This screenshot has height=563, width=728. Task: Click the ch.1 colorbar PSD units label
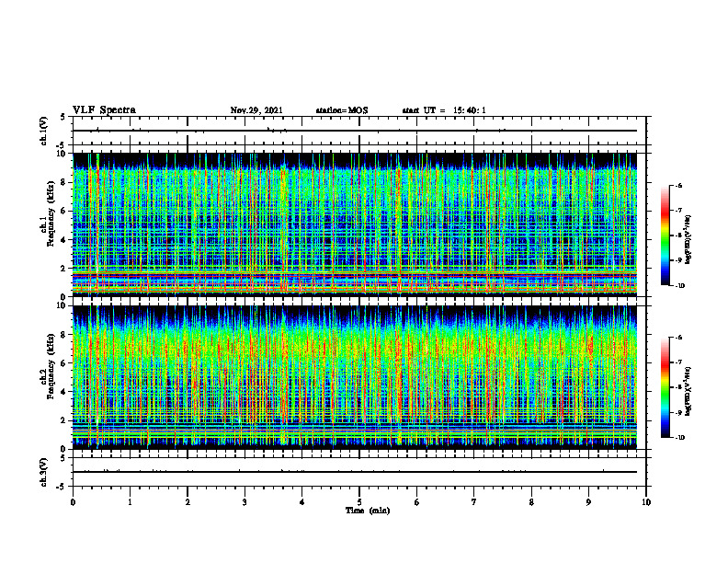tap(688, 240)
